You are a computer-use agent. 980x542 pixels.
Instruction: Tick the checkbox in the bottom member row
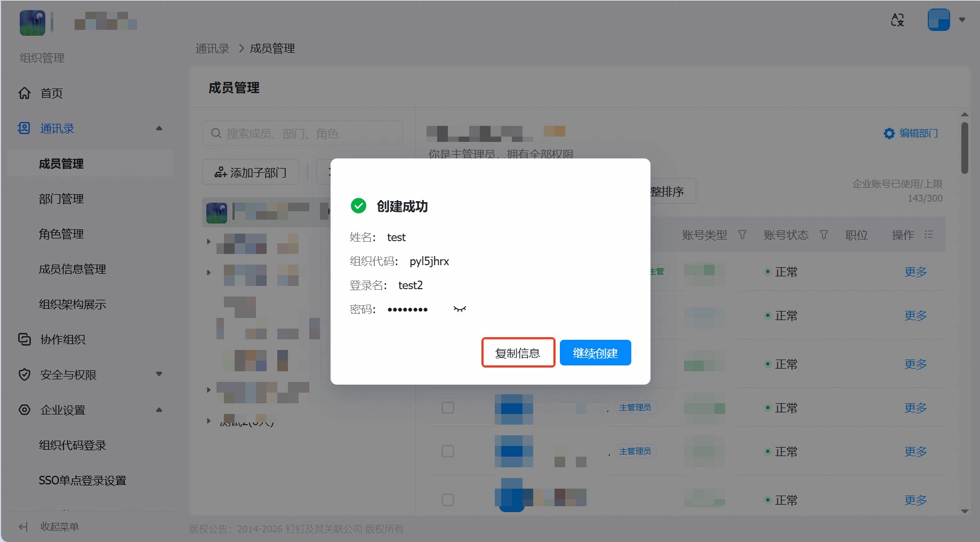pos(448,500)
